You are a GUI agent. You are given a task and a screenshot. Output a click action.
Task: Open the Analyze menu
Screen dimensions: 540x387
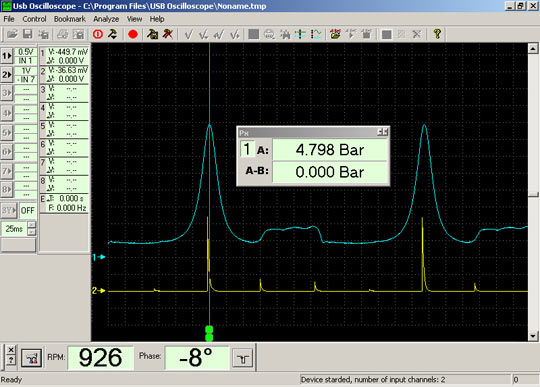[x=106, y=19]
